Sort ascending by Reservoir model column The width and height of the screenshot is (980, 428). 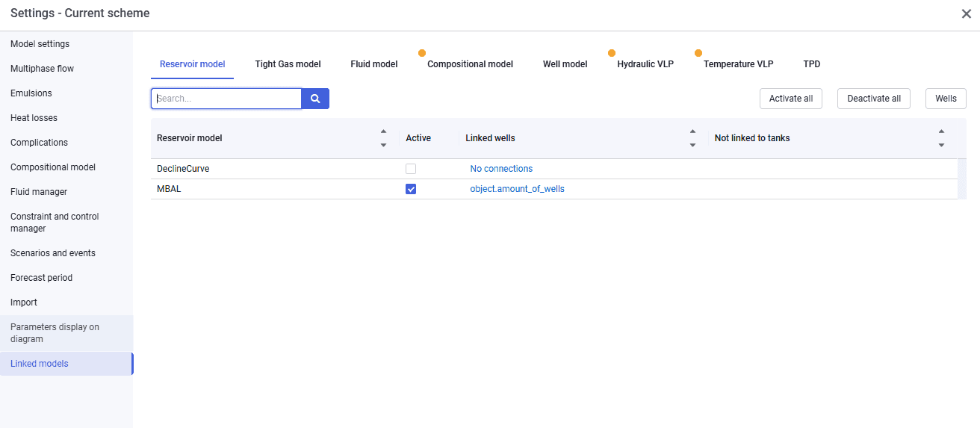[384, 131]
